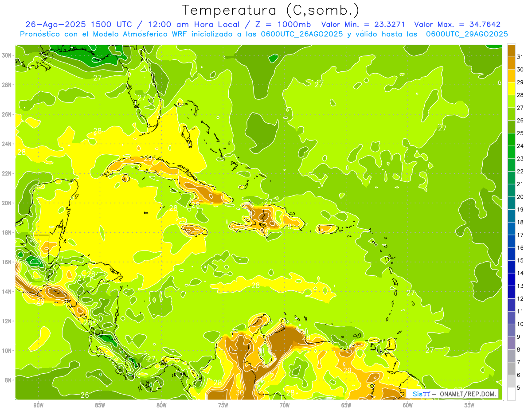This screenshot has width=532, height=411.
Task: Click the 20N latitude axis label
Action: (x=7, y=203)
